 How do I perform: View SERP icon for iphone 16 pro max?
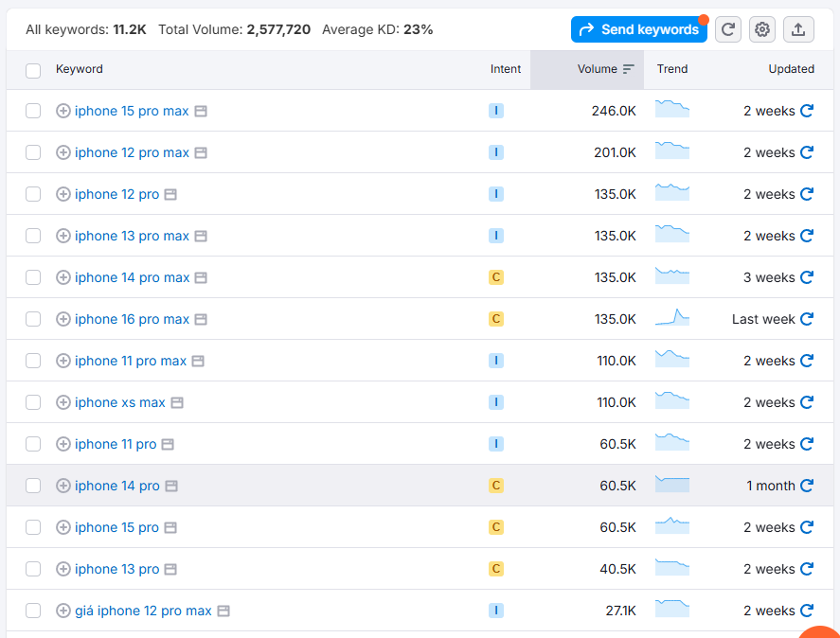[x=201, y=320]
